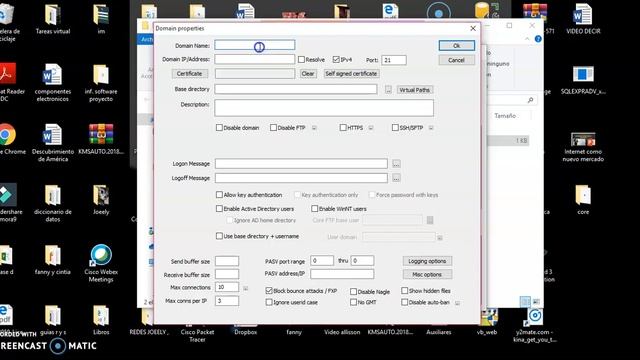Generate Self signed certificate
Screen dimensions: 640x360
(351, 73)
